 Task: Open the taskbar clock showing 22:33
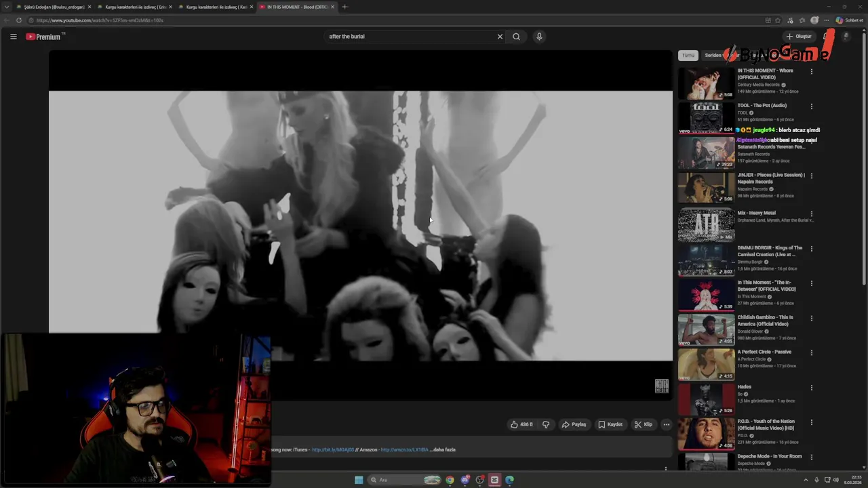(852, 480)
